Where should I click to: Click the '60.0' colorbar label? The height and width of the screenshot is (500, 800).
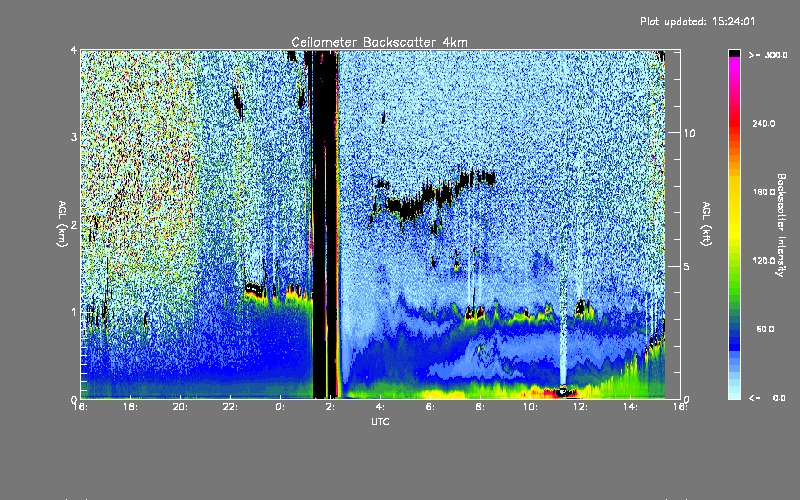765,329
